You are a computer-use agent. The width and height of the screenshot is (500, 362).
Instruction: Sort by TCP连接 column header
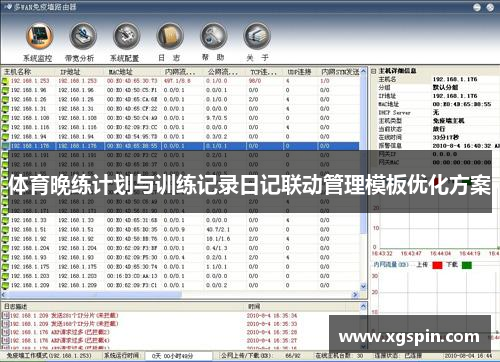pyautogui.click(x=264, y=72)
